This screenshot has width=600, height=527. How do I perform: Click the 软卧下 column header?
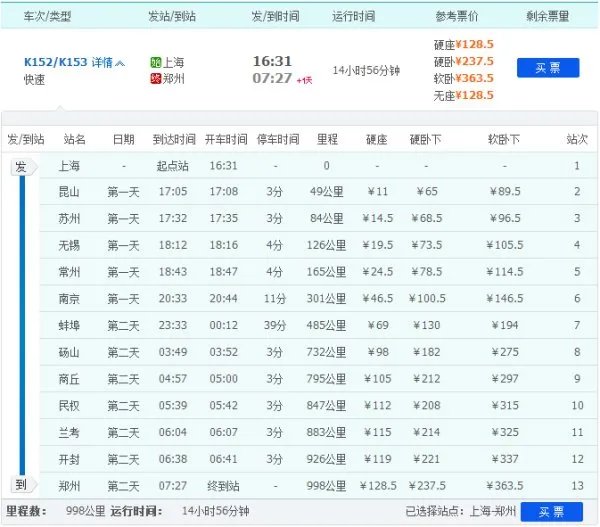coord(504,139)
